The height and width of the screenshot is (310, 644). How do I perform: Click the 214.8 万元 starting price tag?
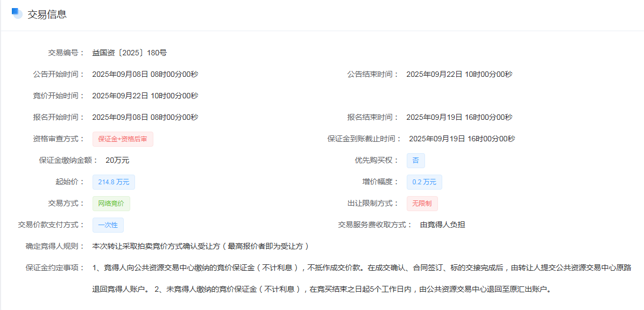114,182
